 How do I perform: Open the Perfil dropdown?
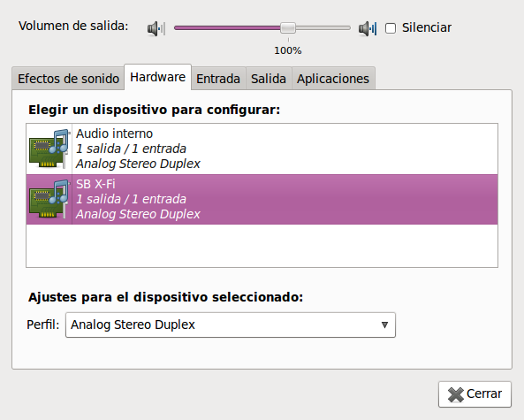pyautogui.click(x=231, y=325)
